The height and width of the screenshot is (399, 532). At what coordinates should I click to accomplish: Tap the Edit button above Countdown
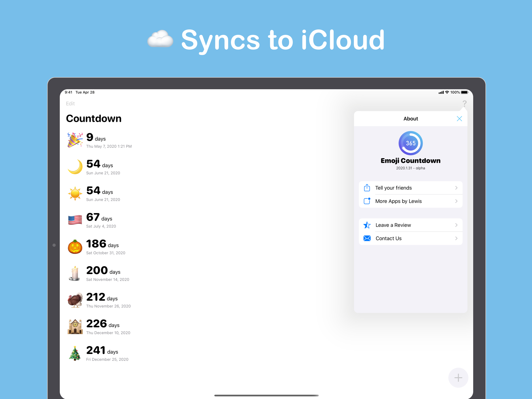point(70,103)
